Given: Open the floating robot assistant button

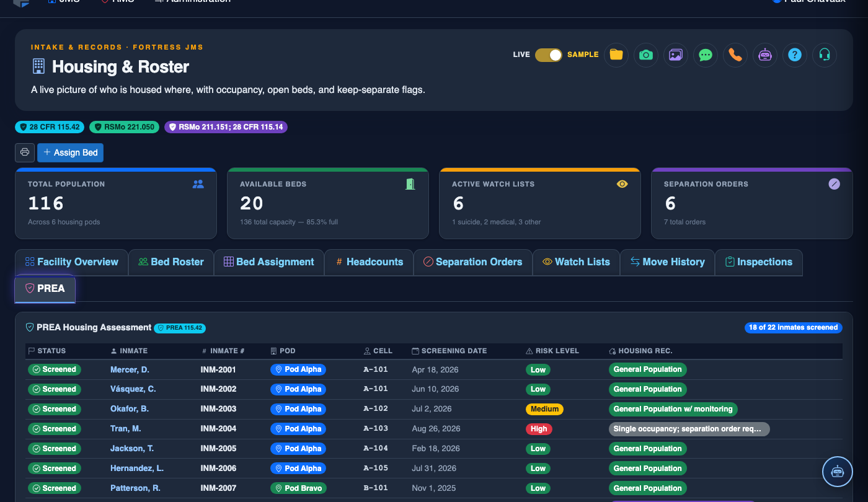Looking at the screenshot, I should tap(838, 472).
